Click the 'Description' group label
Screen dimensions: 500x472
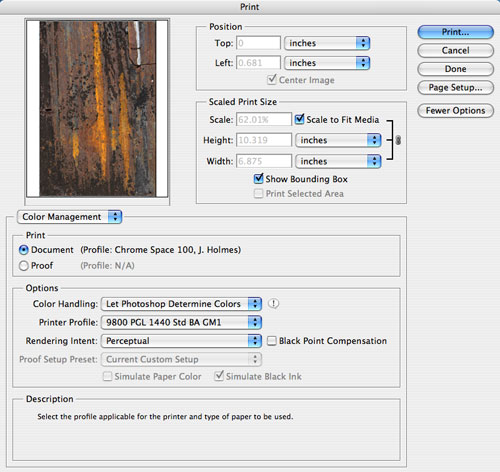50,399
